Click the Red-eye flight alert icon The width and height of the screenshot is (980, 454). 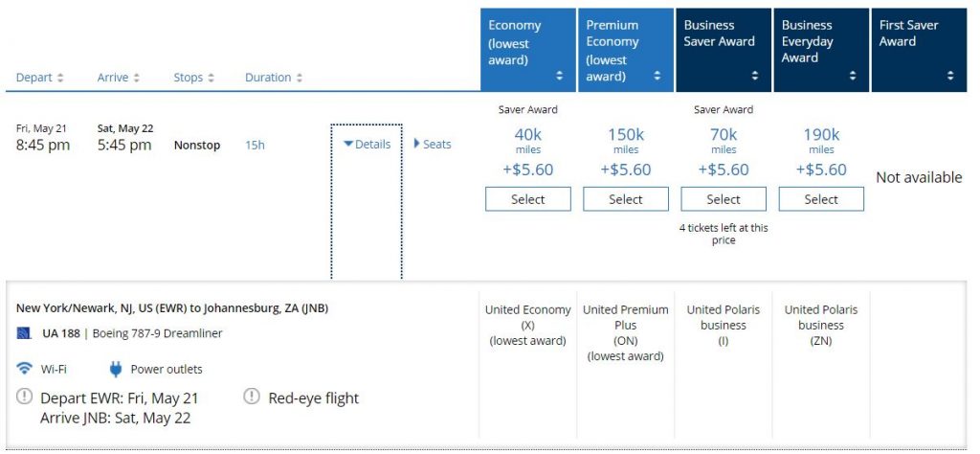252,397
